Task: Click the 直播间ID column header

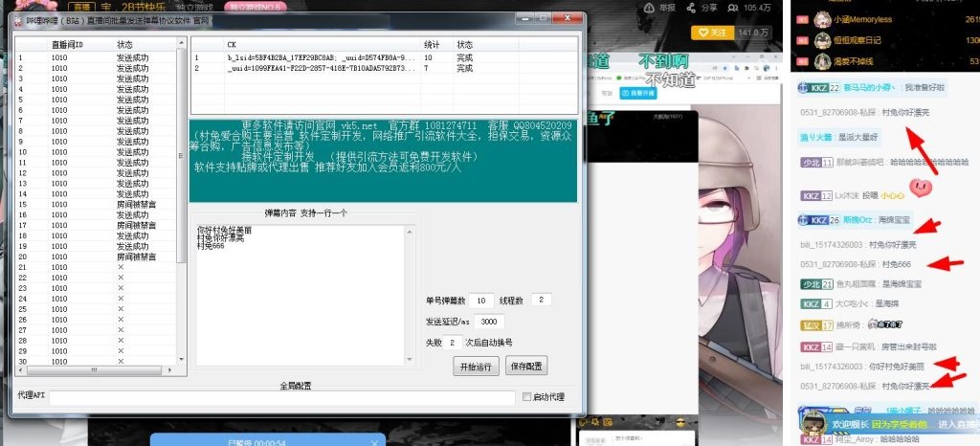Action: (67, 44)
